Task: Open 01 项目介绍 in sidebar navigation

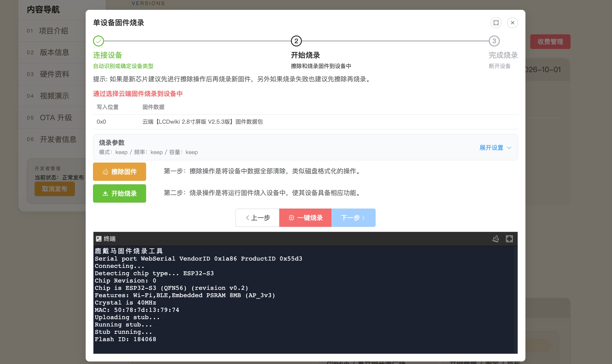Action: [x=52, y=31]
